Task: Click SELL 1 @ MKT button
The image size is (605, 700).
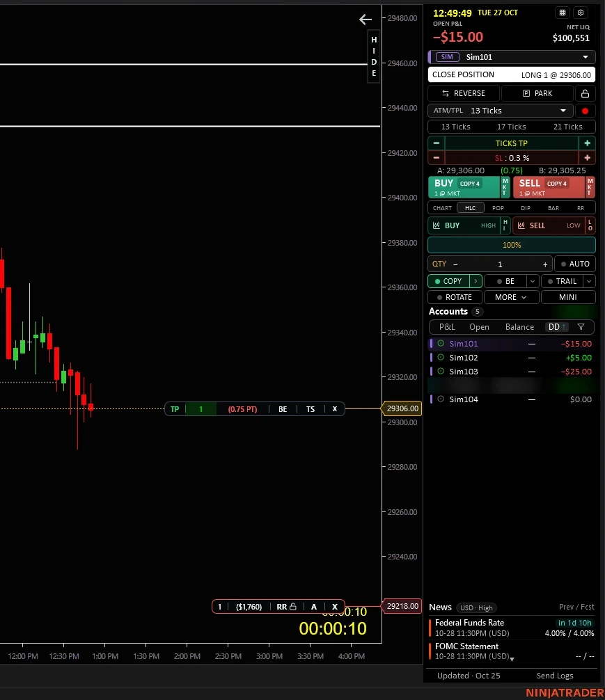Action: (549, 187)
